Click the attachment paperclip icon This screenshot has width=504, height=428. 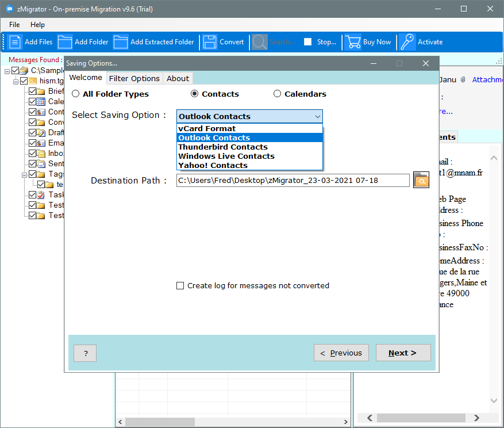pos(463,79)
